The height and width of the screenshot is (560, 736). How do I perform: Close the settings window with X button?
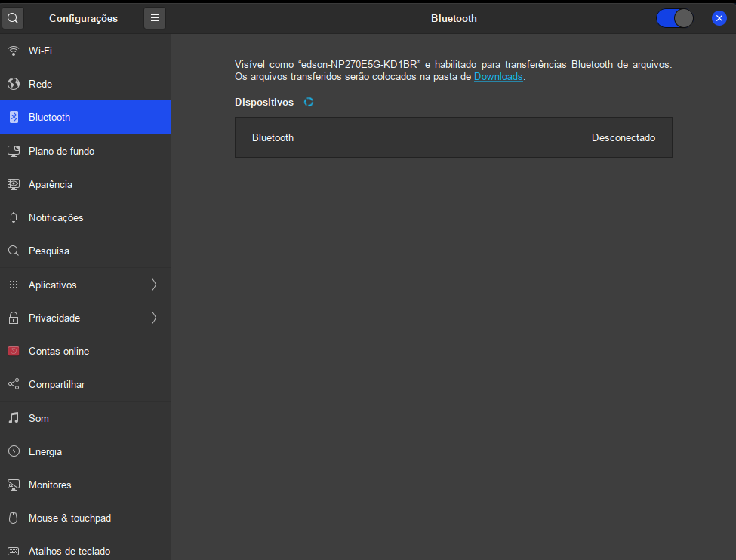pyautogui.click(x=719, y=18)
